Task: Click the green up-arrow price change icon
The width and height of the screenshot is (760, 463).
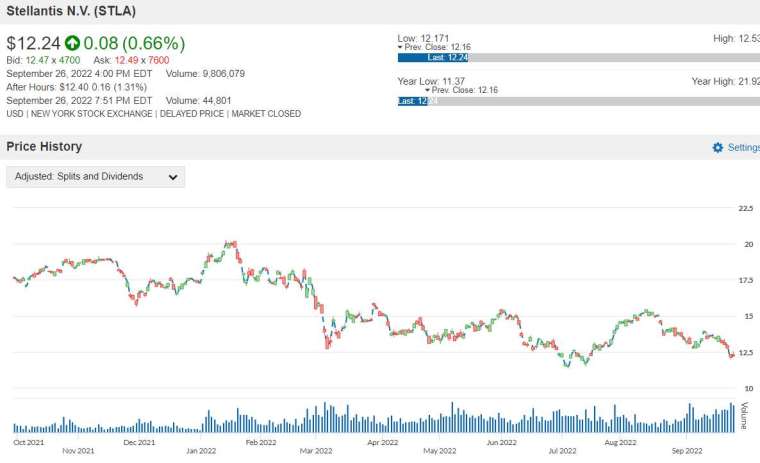Action: (72, 43)
